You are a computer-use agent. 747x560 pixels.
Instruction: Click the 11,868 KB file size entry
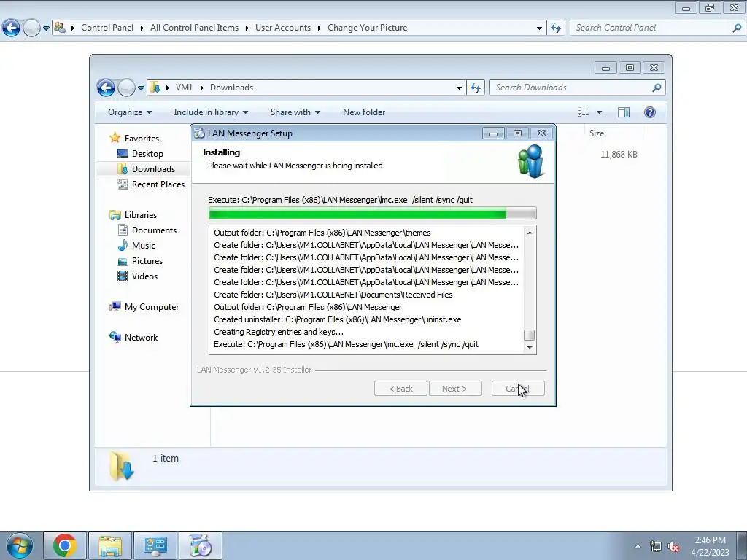619,155
